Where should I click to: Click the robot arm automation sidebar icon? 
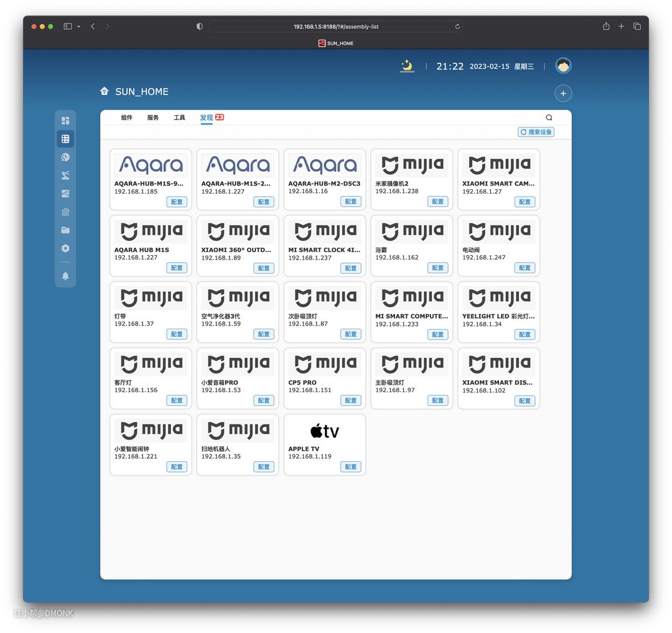tap(65, 176)
